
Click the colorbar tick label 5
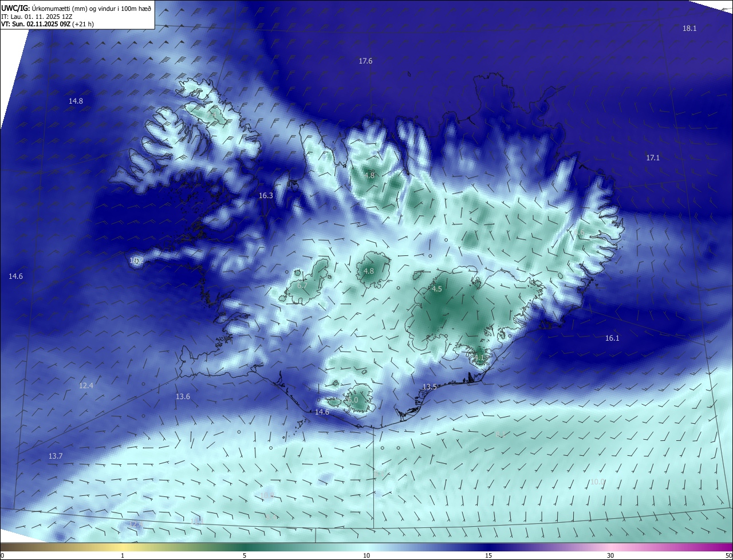[245, 555]
